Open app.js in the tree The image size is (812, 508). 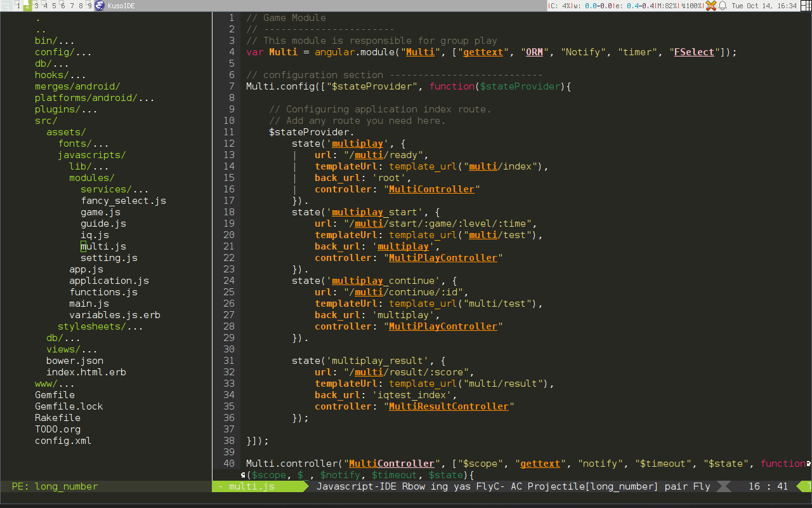click(86, 269)
